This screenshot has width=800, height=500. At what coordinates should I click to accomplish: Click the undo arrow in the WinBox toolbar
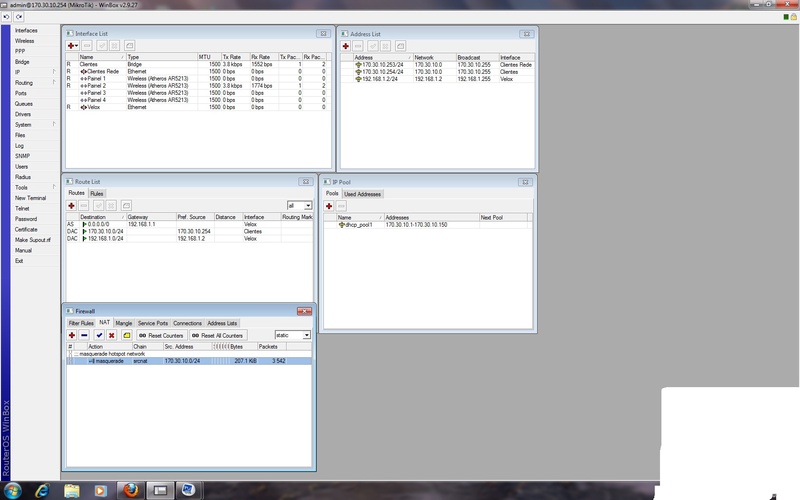tap(6, 17)
